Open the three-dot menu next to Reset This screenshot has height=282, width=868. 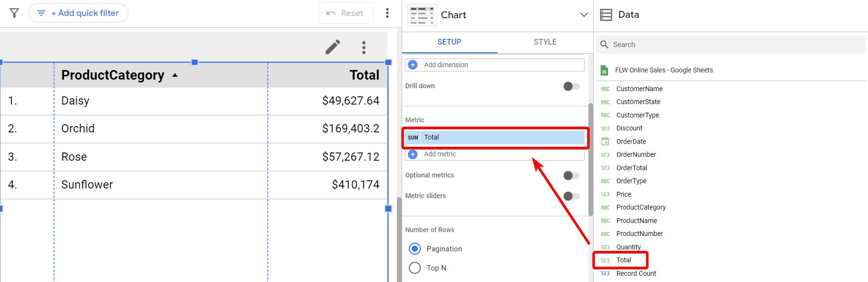click(x=387, y=13)
